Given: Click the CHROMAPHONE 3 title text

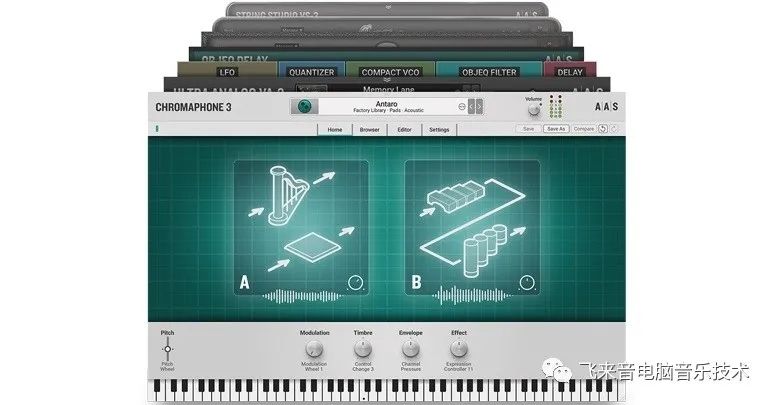Looking at the screenshot, I should point(193,107).
